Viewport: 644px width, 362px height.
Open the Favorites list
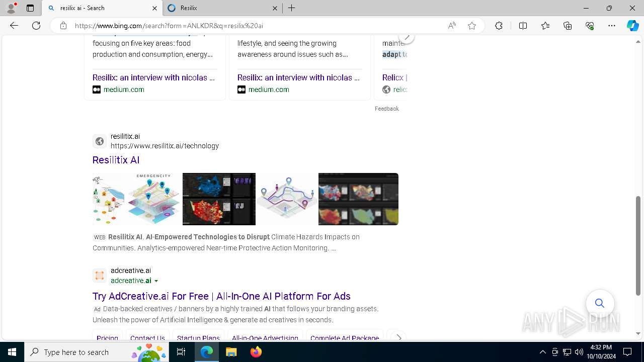click(545, 26)
